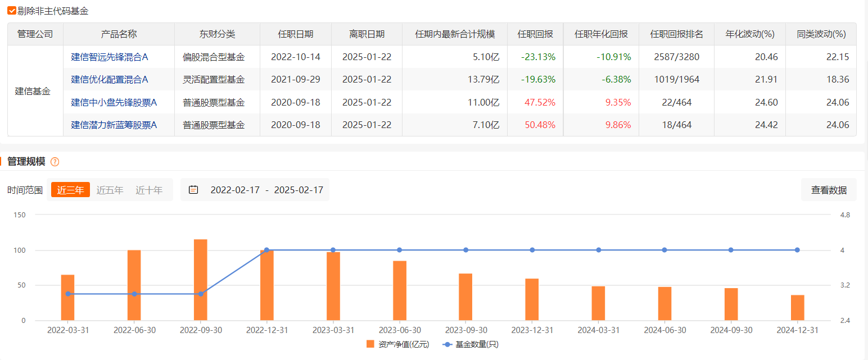This screenshot has width=868, height=360.
Task: Click the start date 2022-02-17 field
Action: (x=235, y=190)
